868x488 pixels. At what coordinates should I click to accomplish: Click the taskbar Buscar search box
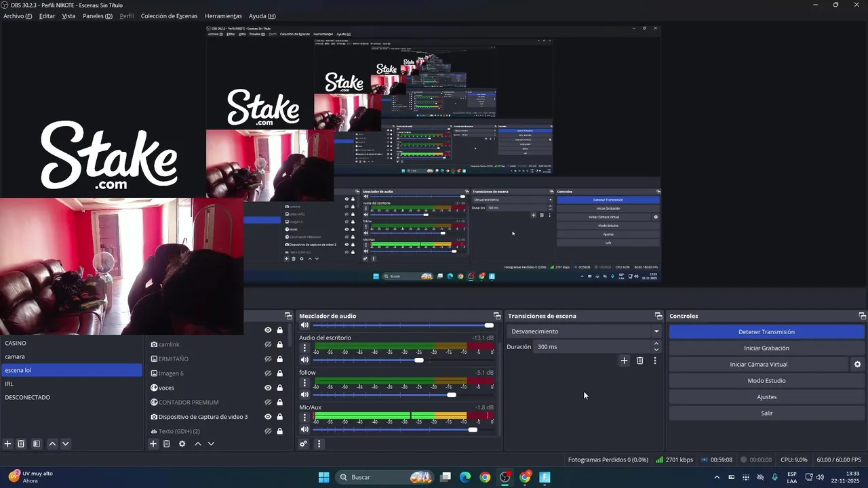384,477
